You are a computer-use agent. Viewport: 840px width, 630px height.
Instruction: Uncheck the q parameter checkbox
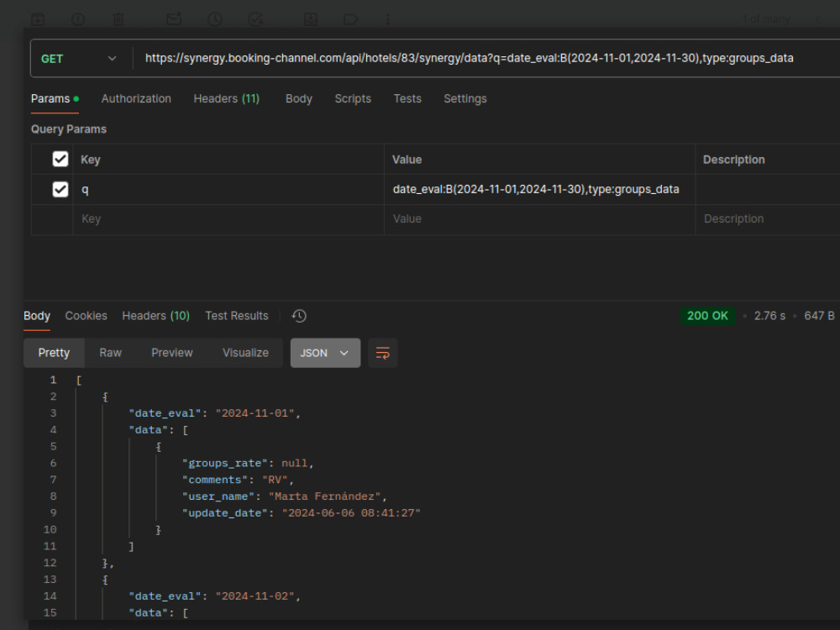point(60,189)
